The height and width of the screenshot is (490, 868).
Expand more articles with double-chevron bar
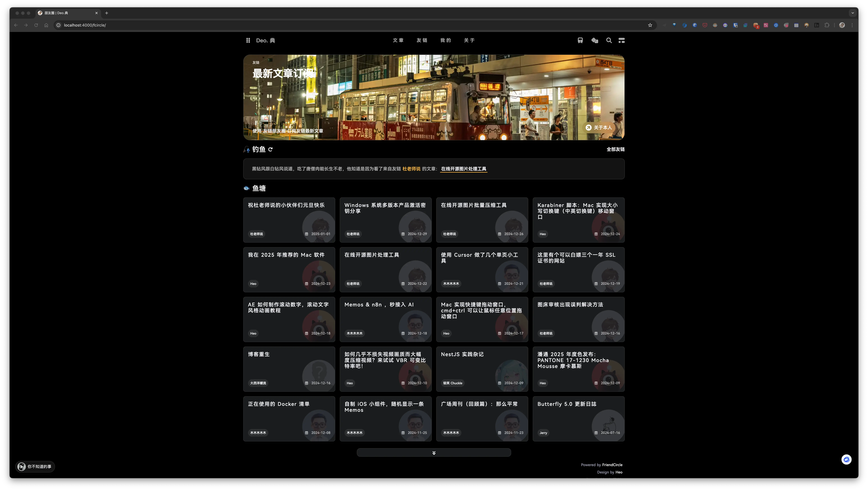point(434,453)
